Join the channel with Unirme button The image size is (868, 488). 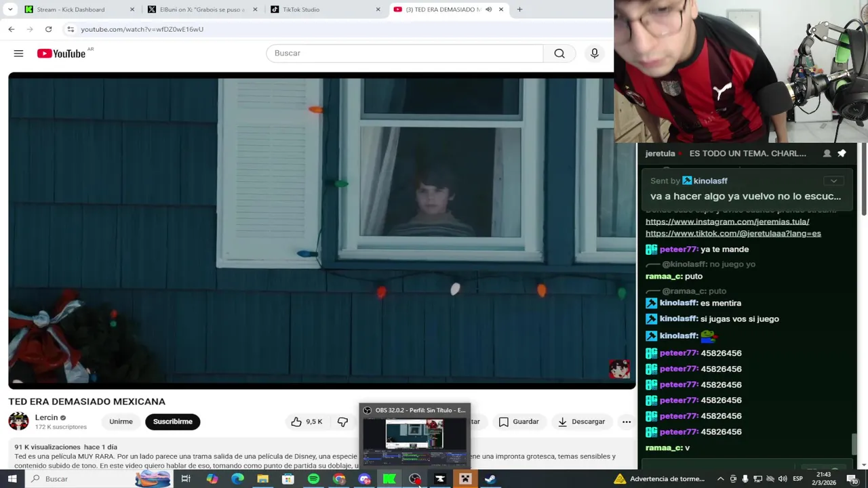[121, 422]
